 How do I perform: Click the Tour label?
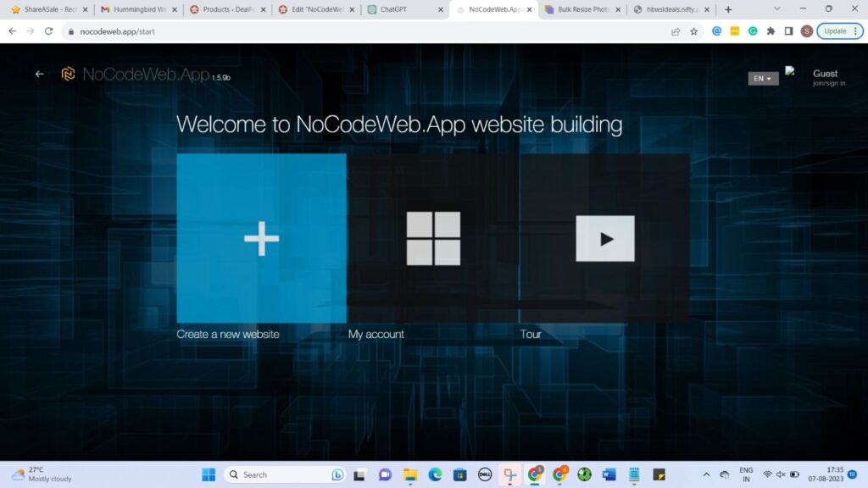531,334
